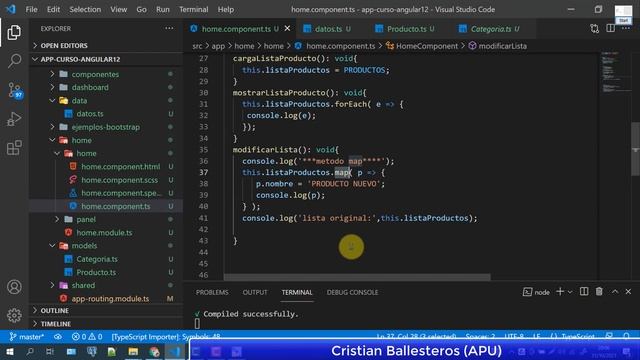Image resolution: width=640 pixels, height=360 pixels.
Task: Click the vertical editor scrollbar
Action: [x=636, y=149]
